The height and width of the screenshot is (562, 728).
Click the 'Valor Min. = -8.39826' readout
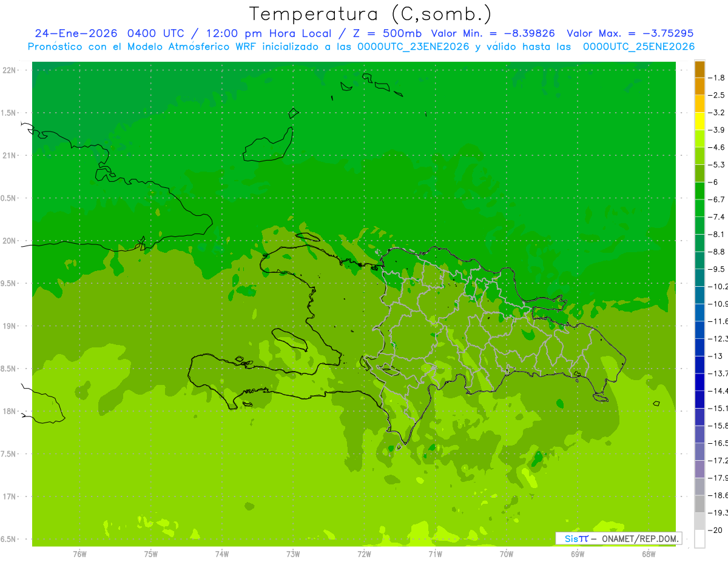pos(493,33)
